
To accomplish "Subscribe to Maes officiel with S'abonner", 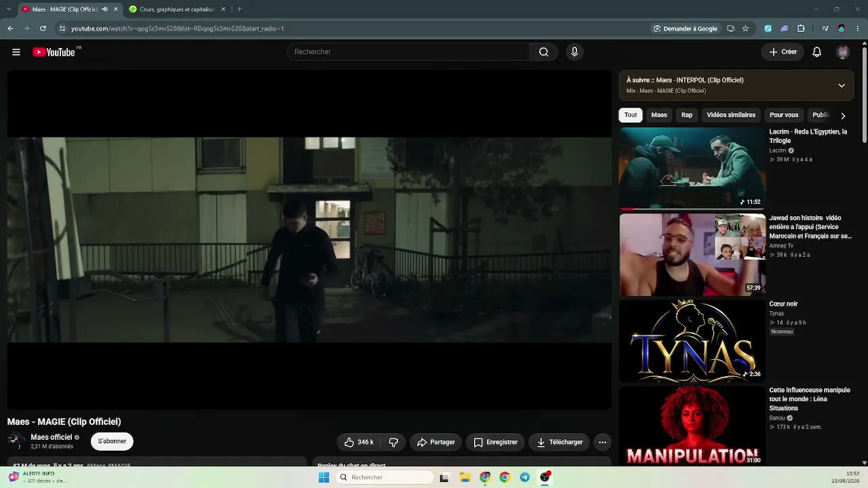I will click(112, 441).
